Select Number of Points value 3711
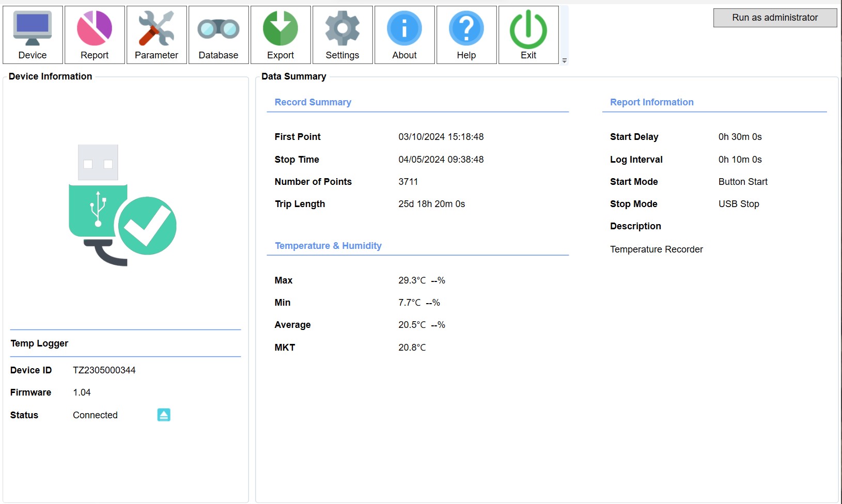The width and height of the screenshot is (842, 504). pyautogui.click(x=408, y=182)
